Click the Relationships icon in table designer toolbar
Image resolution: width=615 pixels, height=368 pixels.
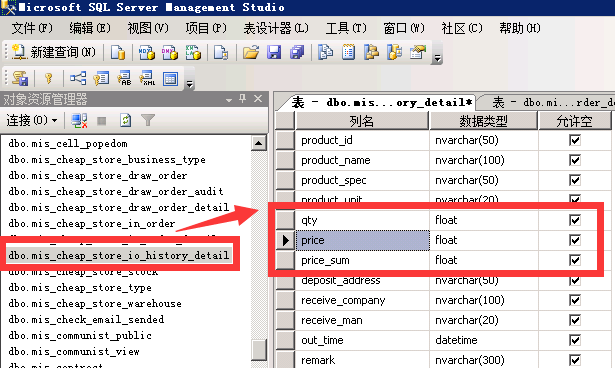pyautogui.click(x=78, y=78)
